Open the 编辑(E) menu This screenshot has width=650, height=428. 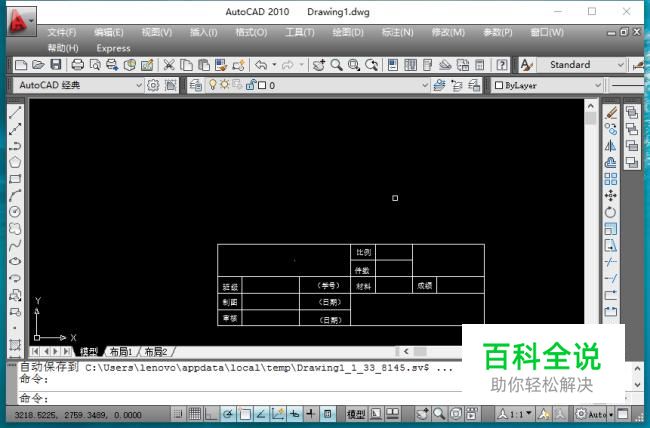point(108,32)
